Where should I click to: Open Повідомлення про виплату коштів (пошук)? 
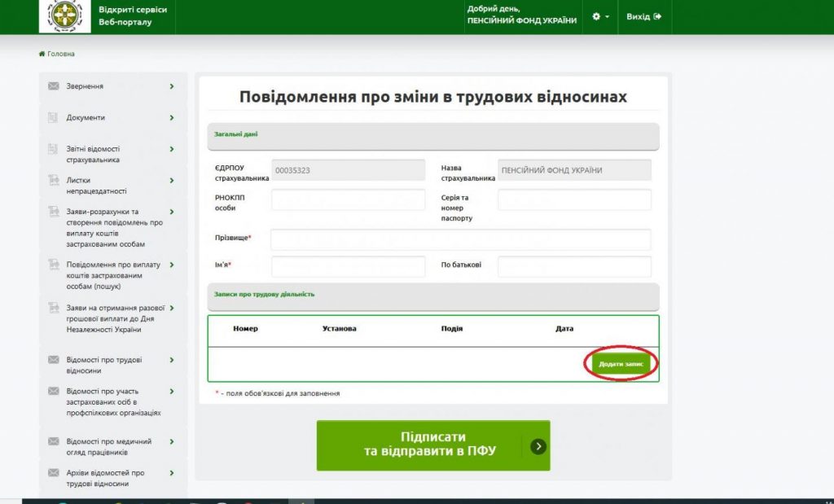pyautogui.click(x=113, y=275)
